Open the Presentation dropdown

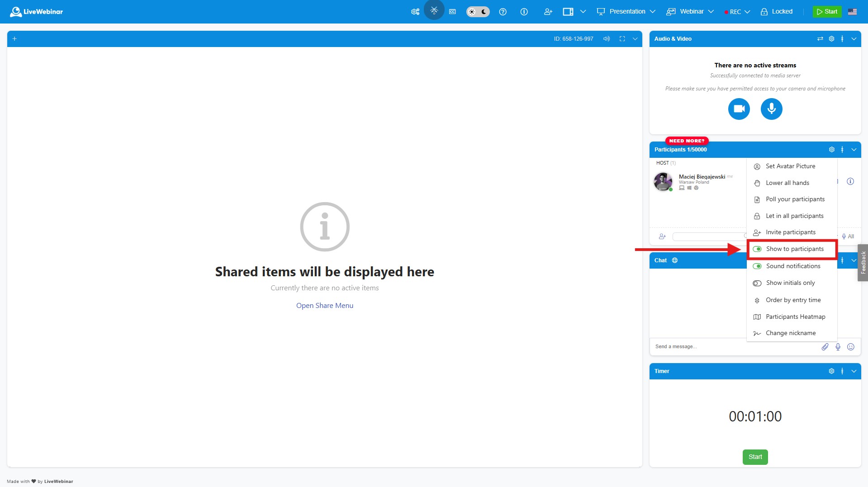point(626,12)
